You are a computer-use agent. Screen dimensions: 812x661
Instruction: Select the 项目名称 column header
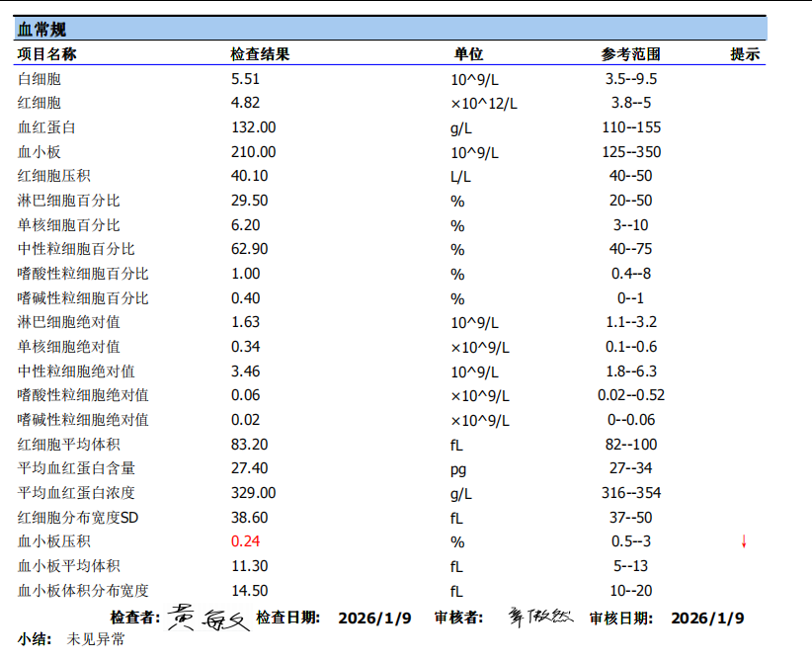click(47, 54)
